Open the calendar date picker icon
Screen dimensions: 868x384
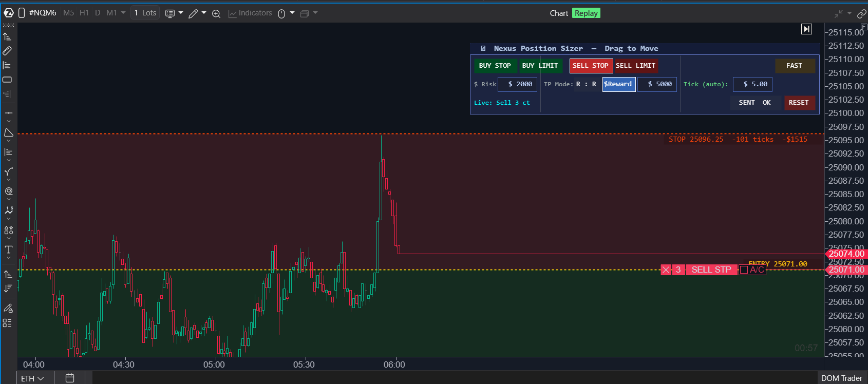coord(70,378)
